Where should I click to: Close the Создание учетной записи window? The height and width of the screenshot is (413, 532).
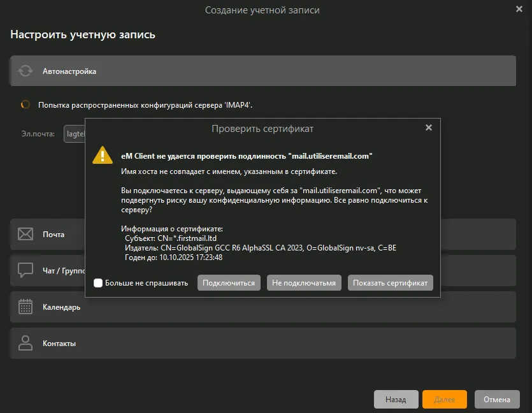click(519, 9)
